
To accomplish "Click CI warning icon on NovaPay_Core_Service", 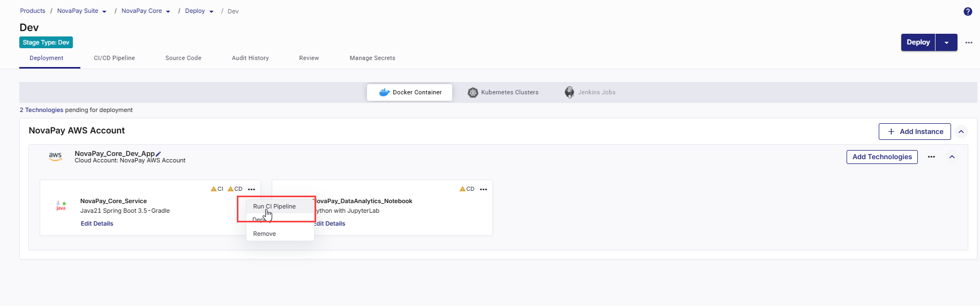I will (214, 189).
